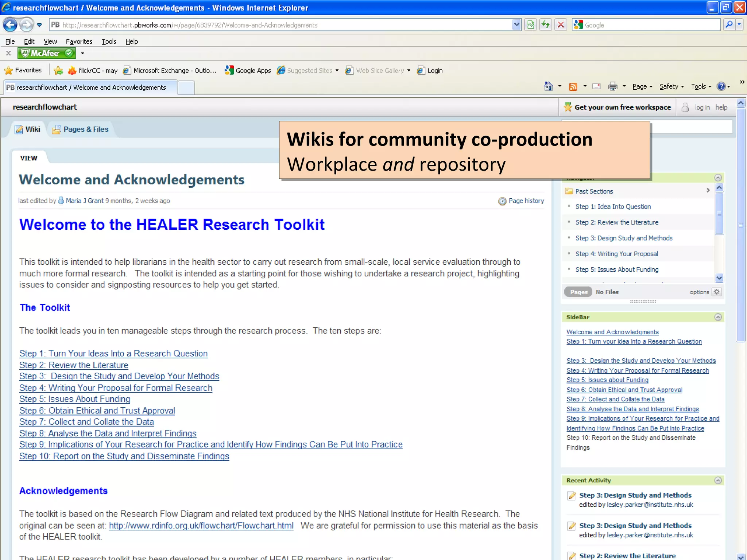The image size is (747, 560).
Task: Click the blue Help question mark icon
Action: coord(721,86)
